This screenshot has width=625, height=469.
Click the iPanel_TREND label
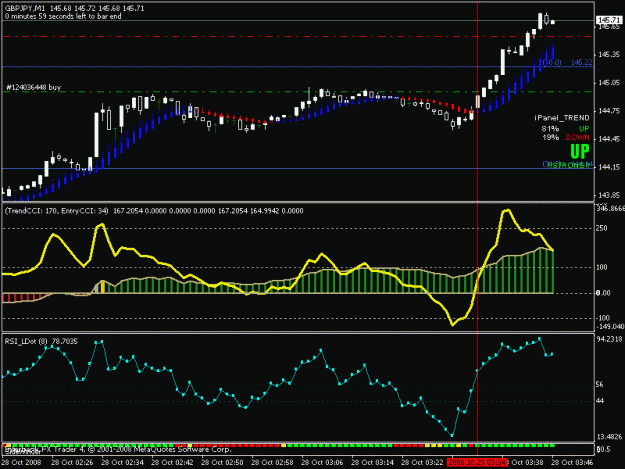point(562,118)
